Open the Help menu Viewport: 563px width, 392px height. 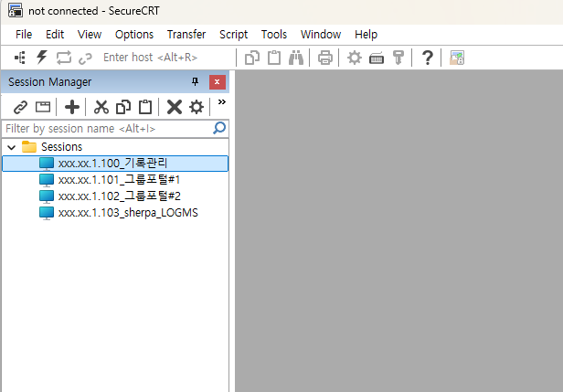click(366, 35)
